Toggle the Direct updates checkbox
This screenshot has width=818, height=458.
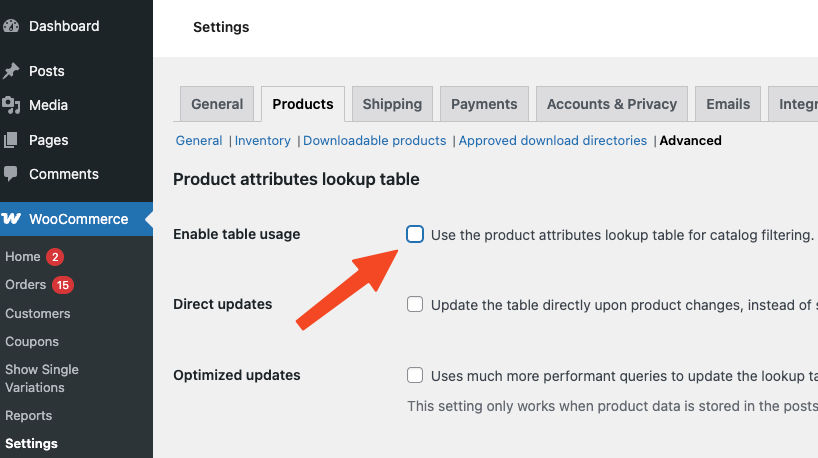coord(415,304)
